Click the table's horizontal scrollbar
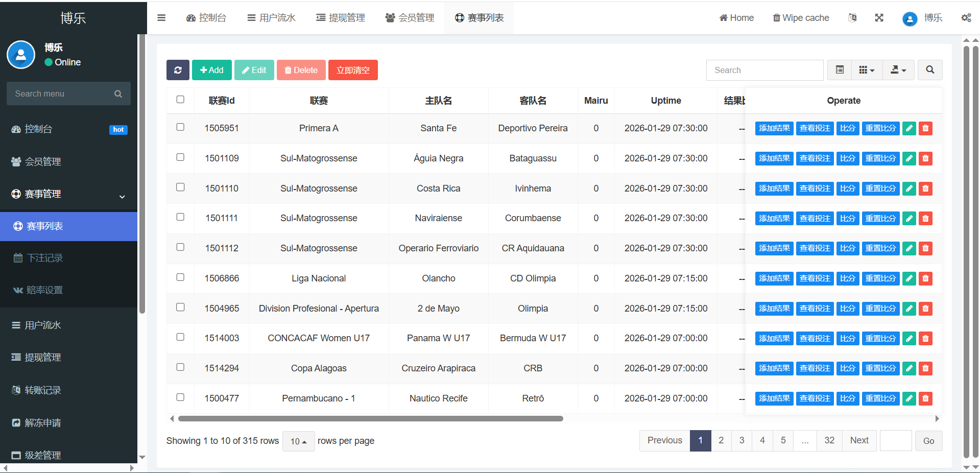Image resolution: width=980 pixels, height=473 pixels. (370, 419)
